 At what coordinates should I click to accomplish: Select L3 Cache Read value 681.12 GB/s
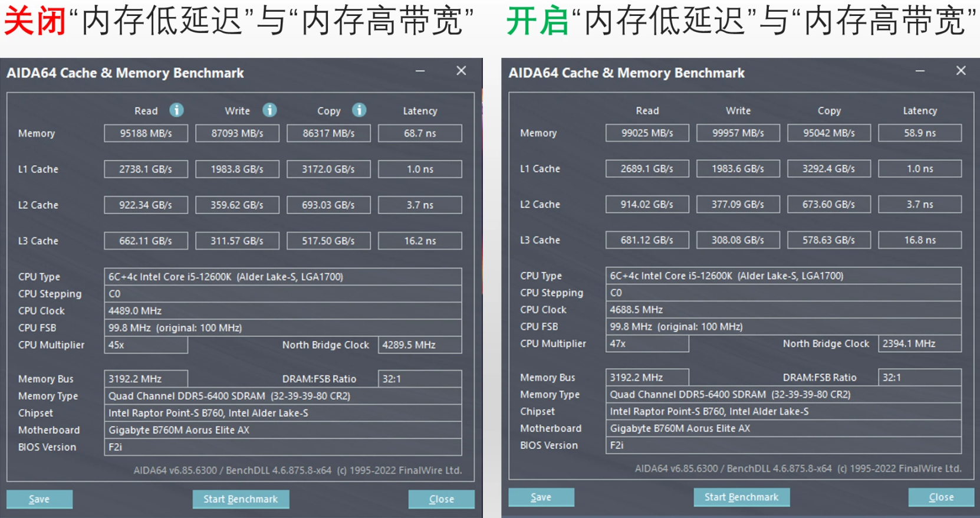click(647, 240)
